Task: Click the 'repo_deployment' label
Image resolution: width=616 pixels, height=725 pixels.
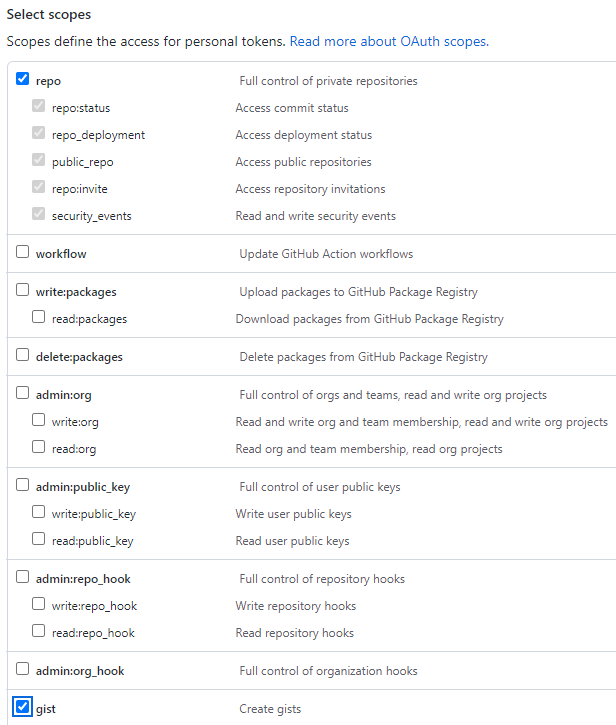Action: coord(99,135)
